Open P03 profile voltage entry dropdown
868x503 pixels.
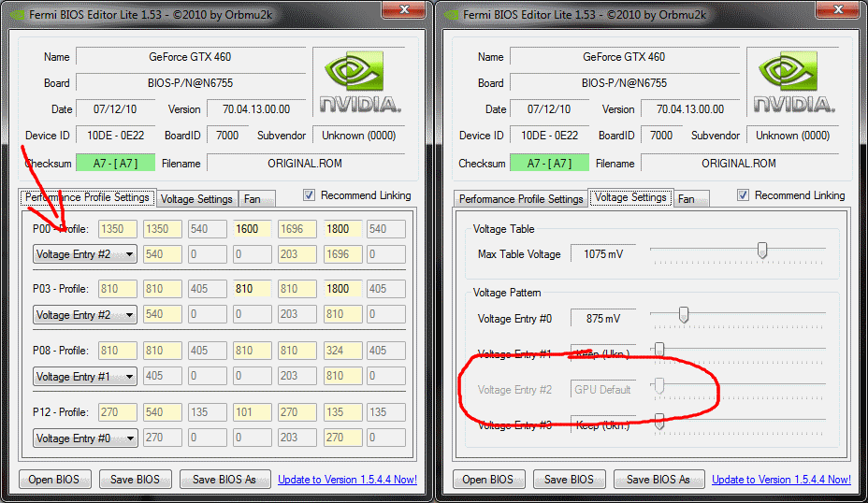tap(85, 314)
